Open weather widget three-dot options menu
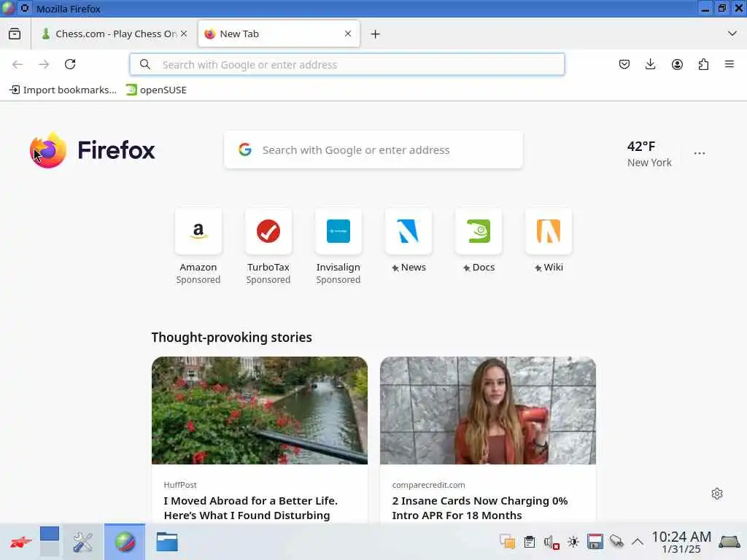The image size is (747, 560). pyautogui.click(x=700, y=153)
